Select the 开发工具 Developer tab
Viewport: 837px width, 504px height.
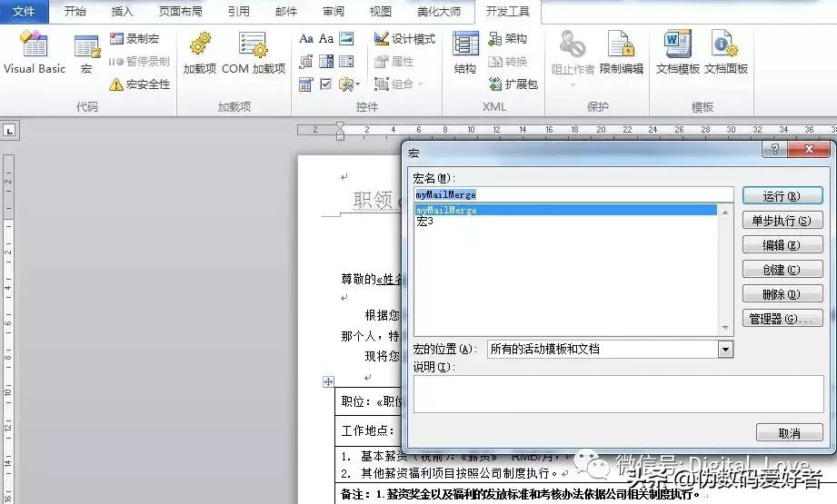coord(508,12)
